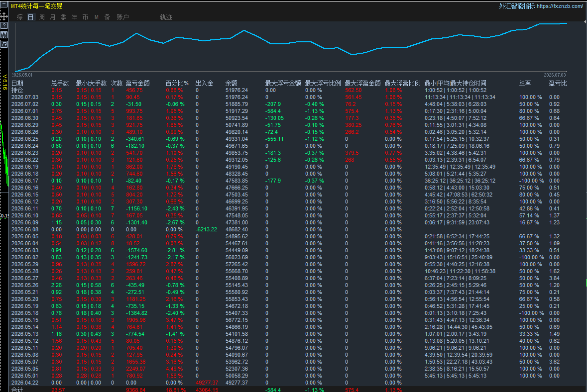
Task: Open the 币 currency tab
Action: pyautogui.click(x=85, y=17)
